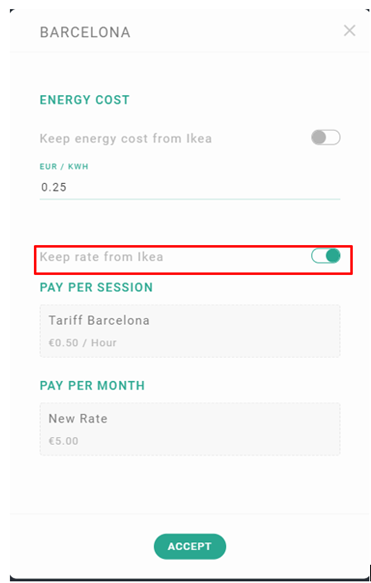Click the ENERGY COST section heading
This screenshot has height=583, width=371.
(x=85, y=100)
